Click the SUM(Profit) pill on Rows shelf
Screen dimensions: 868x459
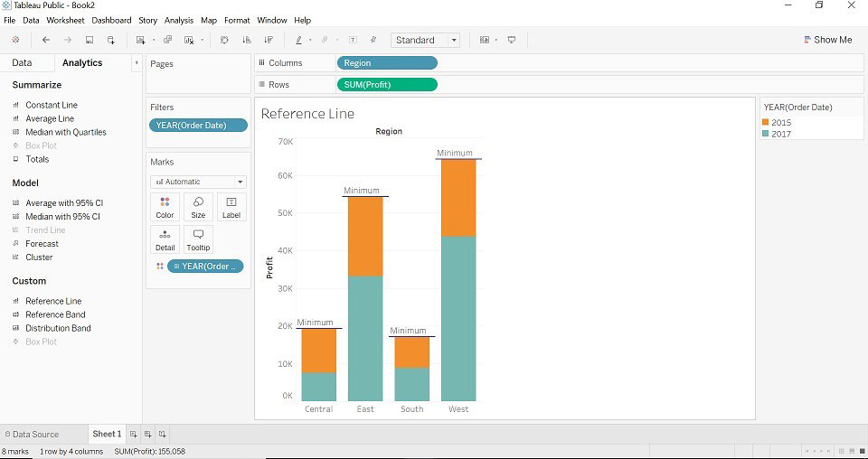[387, 85]
